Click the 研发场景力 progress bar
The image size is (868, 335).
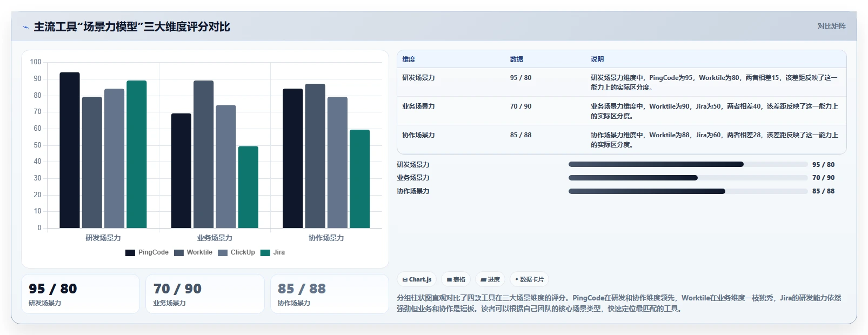click(x=688, y=164)
